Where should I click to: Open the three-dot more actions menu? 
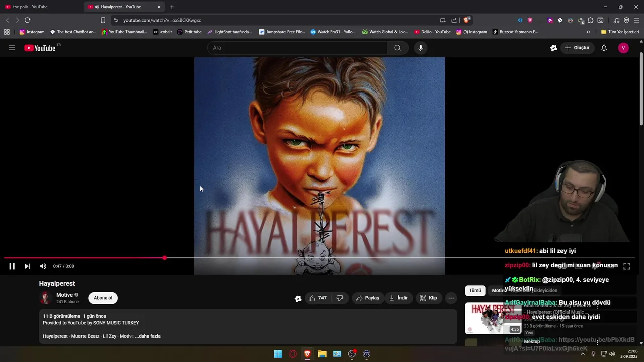pyautogui.click(x=451, y=298)
